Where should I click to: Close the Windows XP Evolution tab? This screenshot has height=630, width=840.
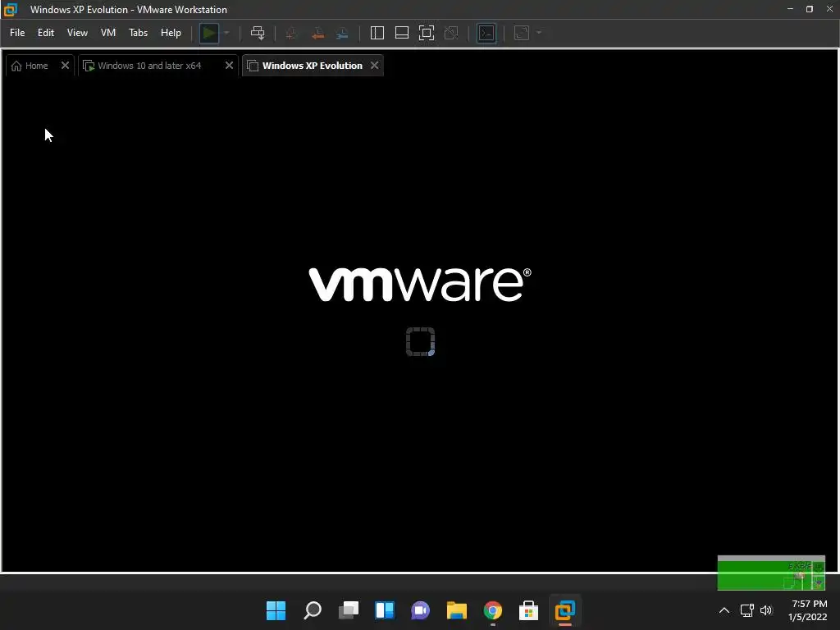(x=374, y=66)
